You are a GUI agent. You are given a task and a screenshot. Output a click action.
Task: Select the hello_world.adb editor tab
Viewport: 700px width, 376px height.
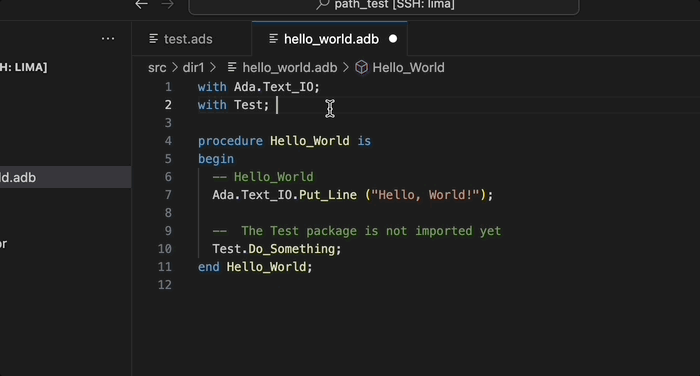(329, 39)
